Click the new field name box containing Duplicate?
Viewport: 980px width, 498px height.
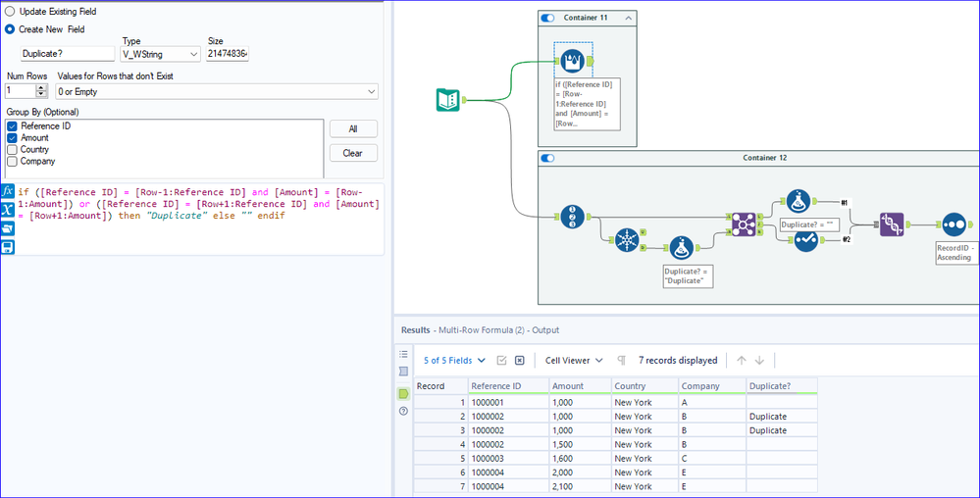click(x=68, y=54)
